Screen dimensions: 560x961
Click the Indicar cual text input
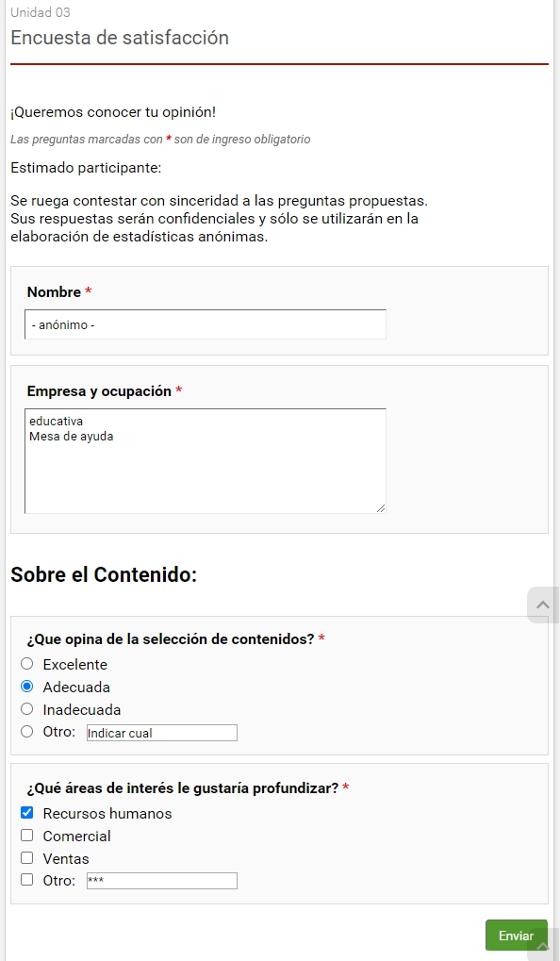pos(162,733)
